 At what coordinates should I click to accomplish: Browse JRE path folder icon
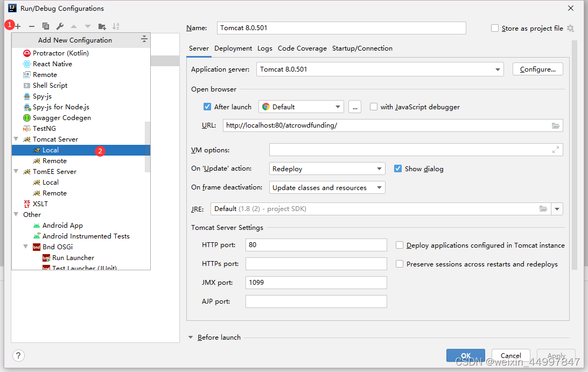[x=543, y=209]
